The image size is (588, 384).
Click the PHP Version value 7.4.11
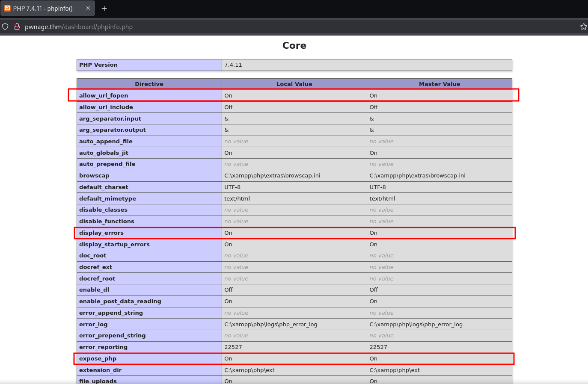[x=233, y=65]
